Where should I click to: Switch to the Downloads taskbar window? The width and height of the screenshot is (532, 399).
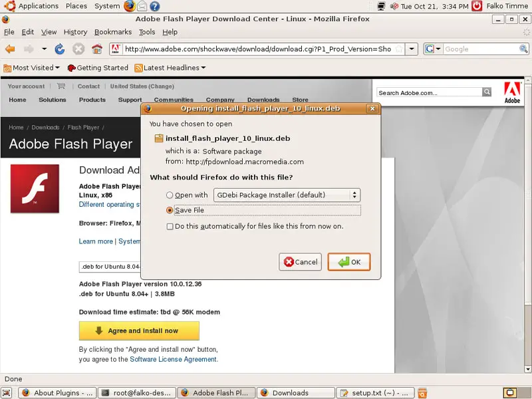pos(296,393)
